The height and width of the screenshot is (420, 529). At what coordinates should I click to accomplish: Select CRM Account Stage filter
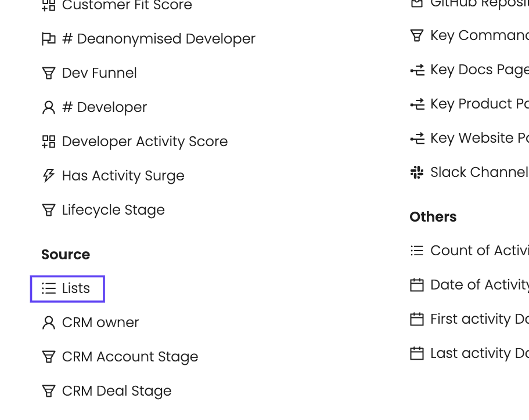click(x=129, y=357)
